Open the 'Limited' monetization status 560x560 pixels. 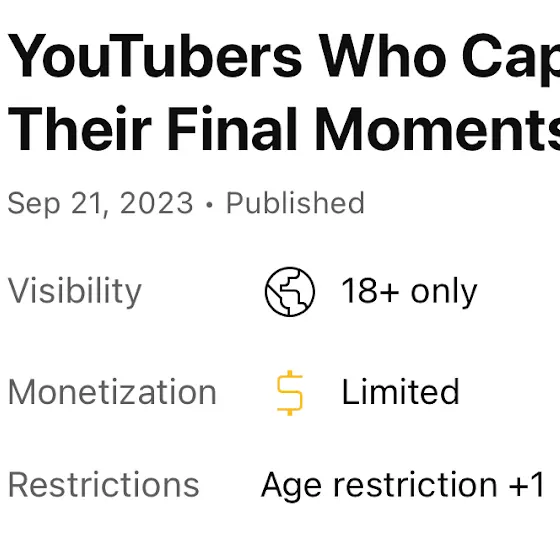tap(400, 392)
